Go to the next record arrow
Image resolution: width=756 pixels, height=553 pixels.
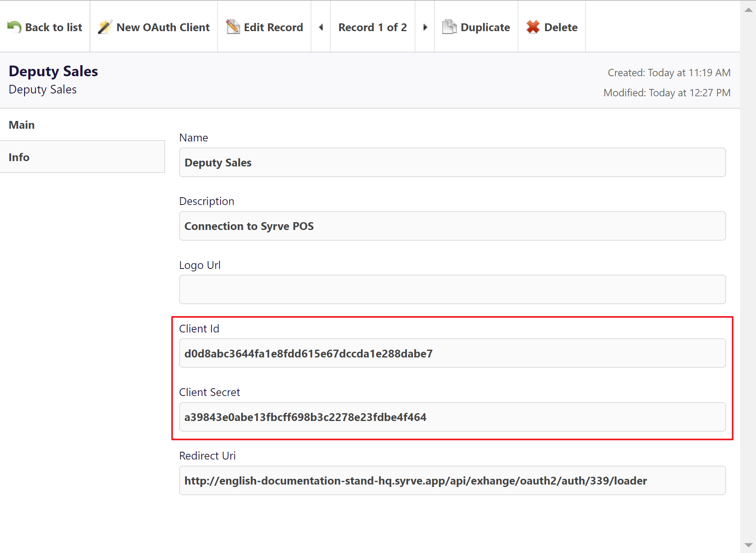click(x=425, y=27)
